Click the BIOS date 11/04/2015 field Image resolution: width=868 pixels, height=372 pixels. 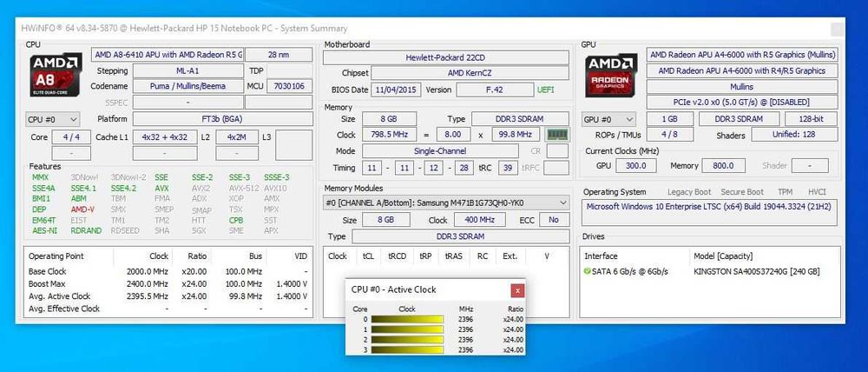[x=396, y=90]
